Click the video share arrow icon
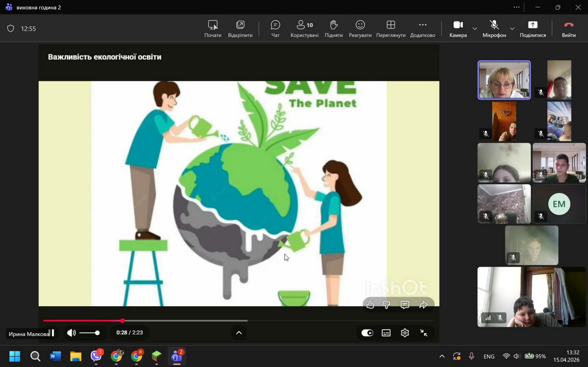The height and width of the screenshot is (367, 588). coord(423,305)
